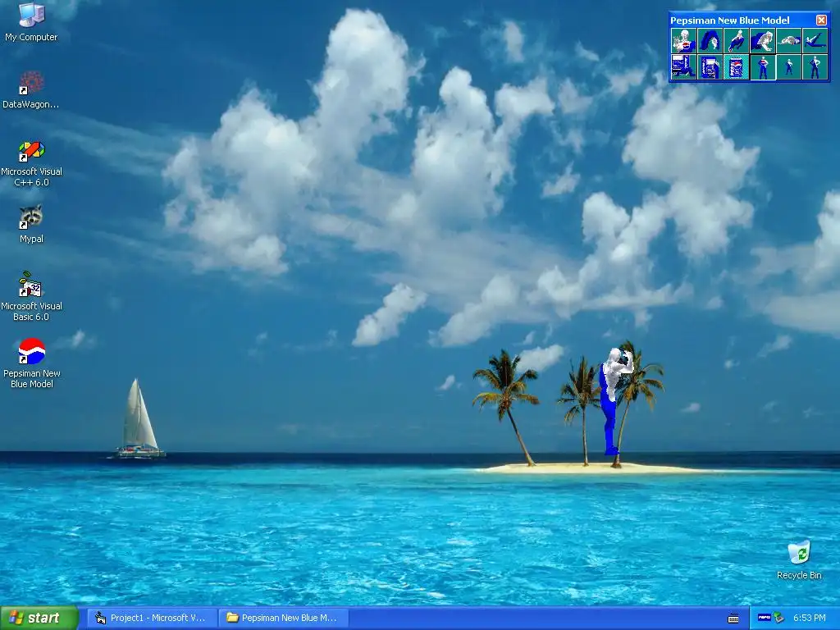Select the Pepsiman back-bend arch pose icon
The image size is (840, 630).
coord(710,41)
